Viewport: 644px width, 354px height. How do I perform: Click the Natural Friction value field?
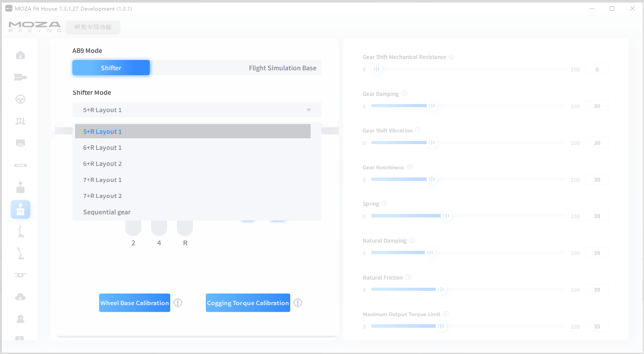click(x=597, y=290)
